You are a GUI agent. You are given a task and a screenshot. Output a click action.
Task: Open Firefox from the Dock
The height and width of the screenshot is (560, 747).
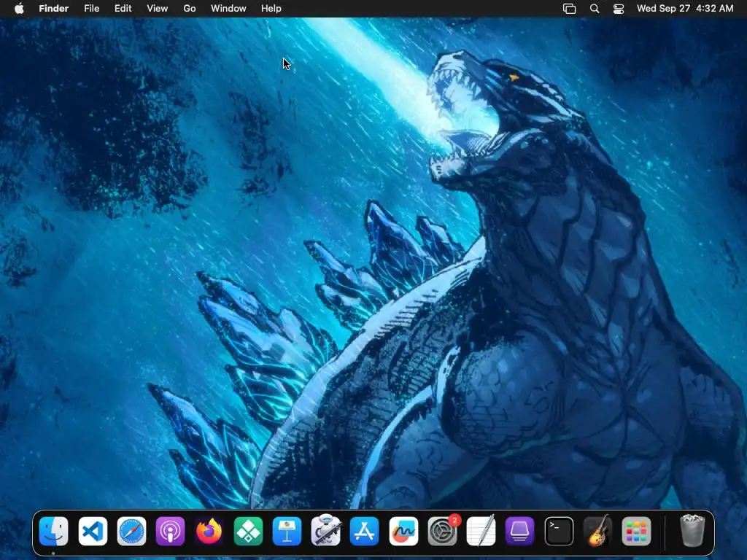pos(209,531)
